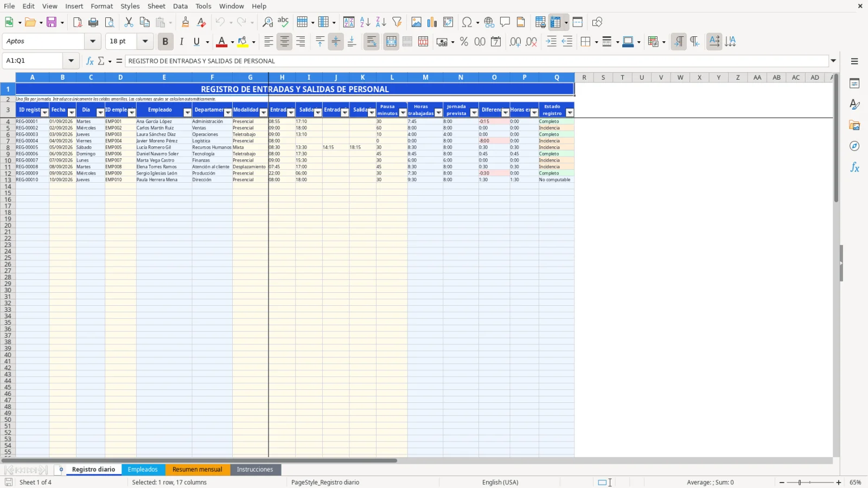Toggle Align Right button
This screenshot has width=868, height=488.
(x=301, y=42)
